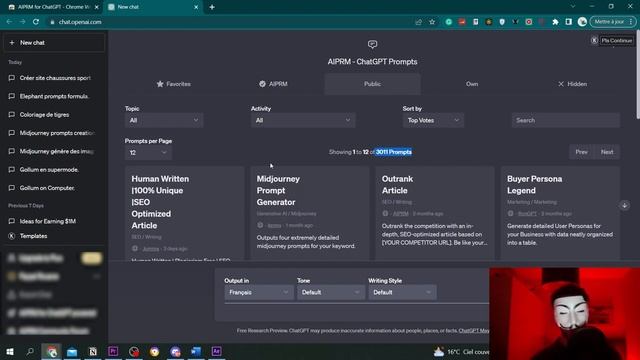Screen dimensions: 640x360
Task: Click the chat.openai.com address bar
Action: coord(80,22)
